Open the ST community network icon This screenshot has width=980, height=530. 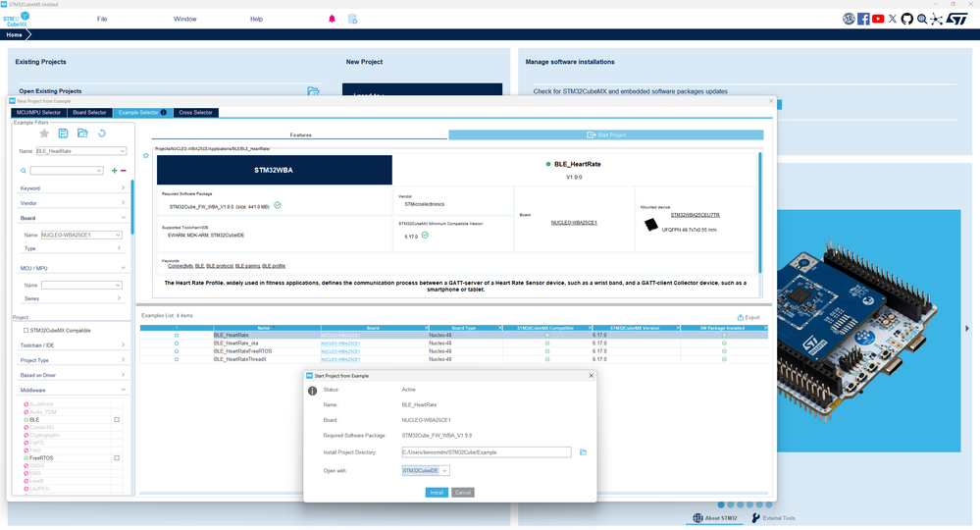click(936, 19)
